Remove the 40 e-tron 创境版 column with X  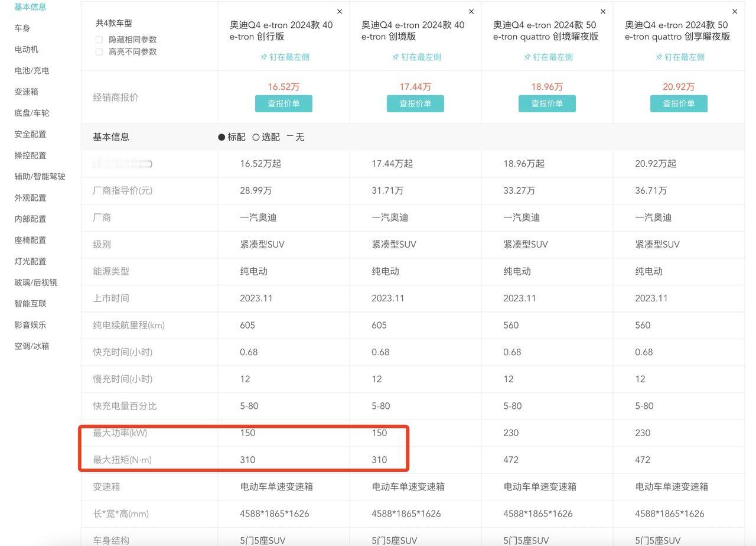[x=471, y=11]
